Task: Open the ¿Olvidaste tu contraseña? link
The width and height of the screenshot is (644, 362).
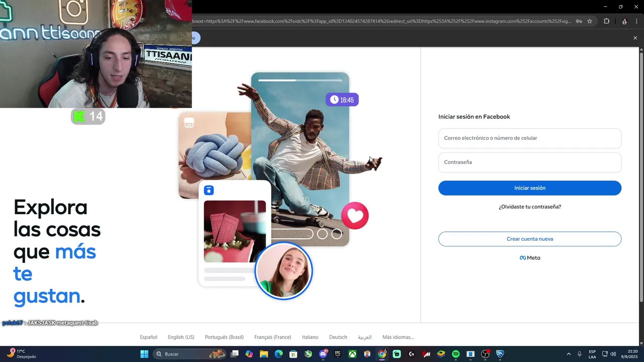Action: [x=530, y=207]
